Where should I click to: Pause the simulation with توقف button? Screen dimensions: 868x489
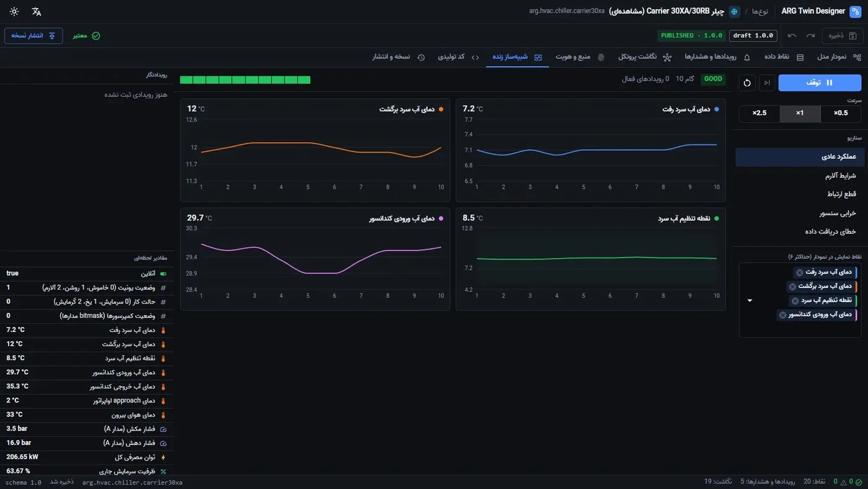pyautogui.click(x=820, y=83)
